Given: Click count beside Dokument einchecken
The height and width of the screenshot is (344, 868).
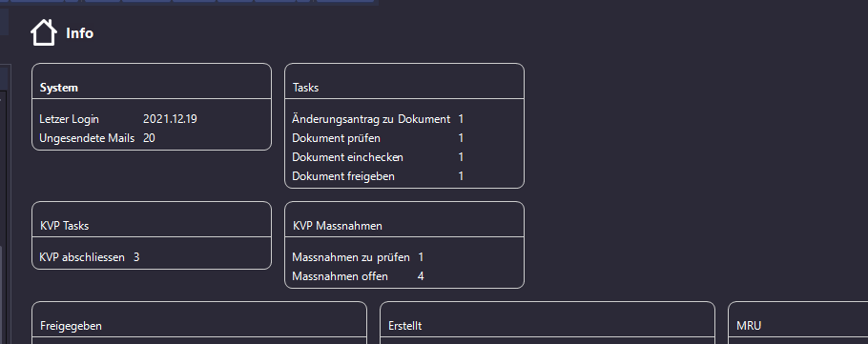Looking at the screenshot, I should 461,157.
